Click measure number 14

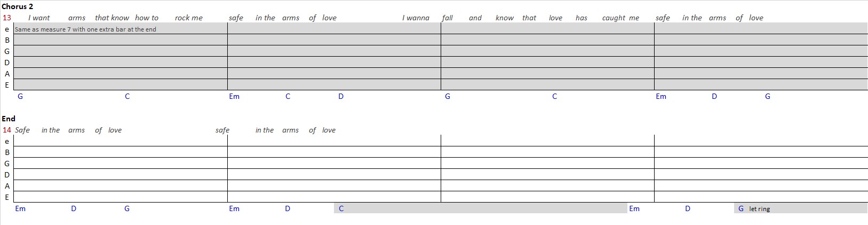pos(7,130)
